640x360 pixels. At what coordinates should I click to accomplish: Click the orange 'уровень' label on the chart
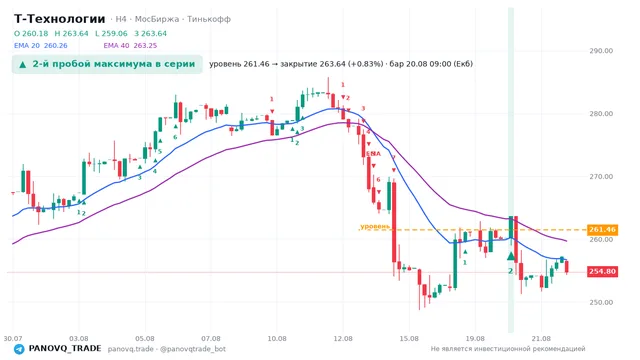coord(375,226)
